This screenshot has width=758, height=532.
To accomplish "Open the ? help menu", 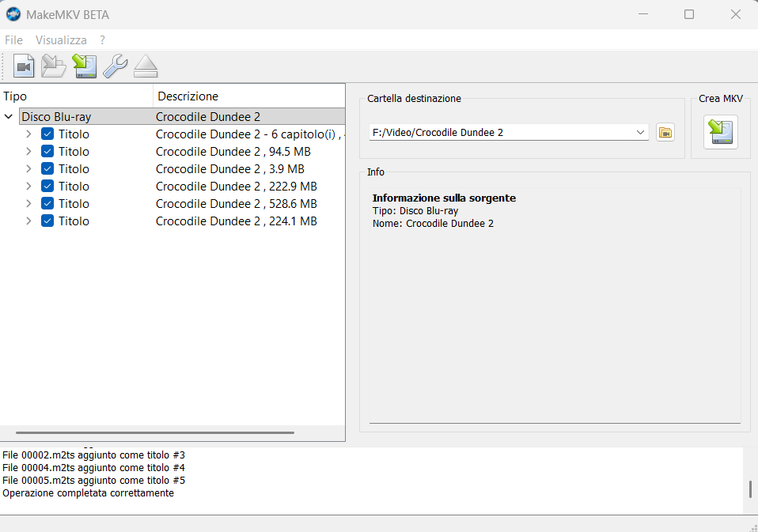I will click(x=102, y=40).
